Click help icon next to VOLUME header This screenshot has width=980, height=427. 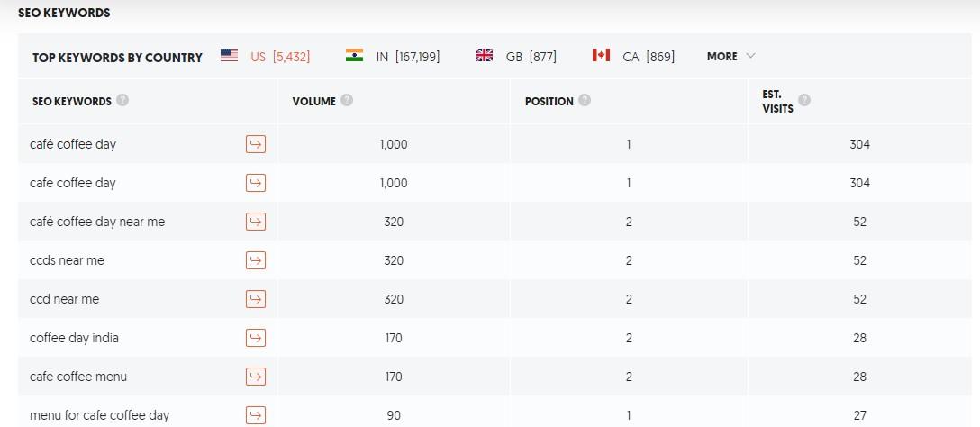[347, 100]
